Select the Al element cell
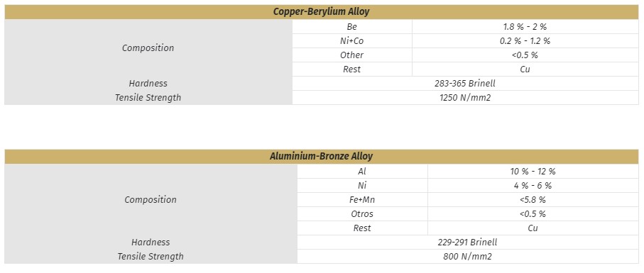644x273 pixels. click(x=362, y=172)
